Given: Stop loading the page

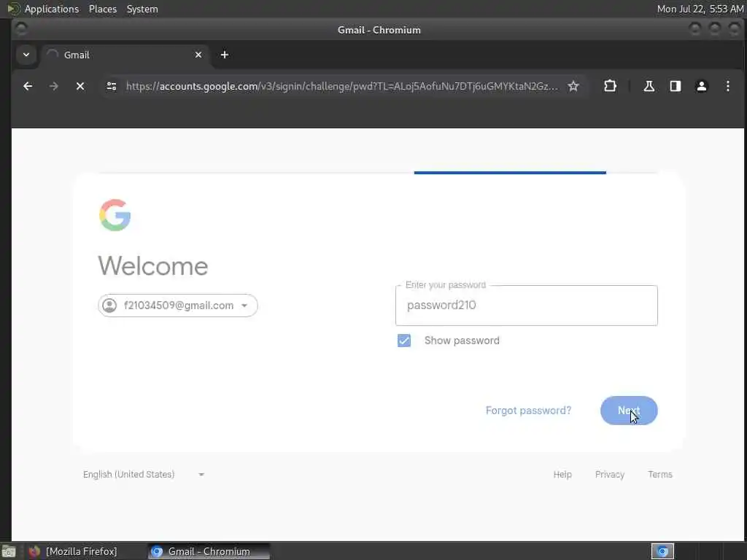Looking at the screenshot, I should pyautogui.click(x=80, y=86).
